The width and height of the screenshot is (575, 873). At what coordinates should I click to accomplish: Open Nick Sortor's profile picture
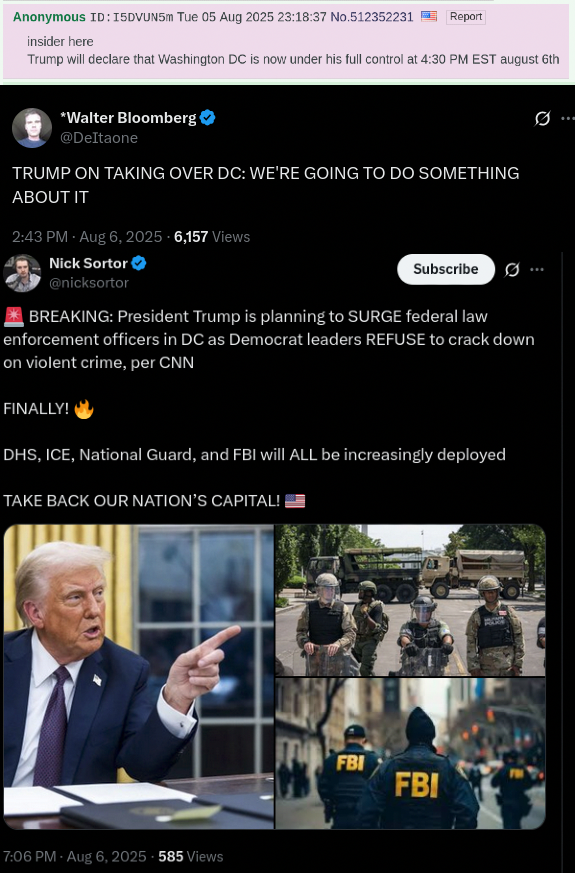[22, 273]
